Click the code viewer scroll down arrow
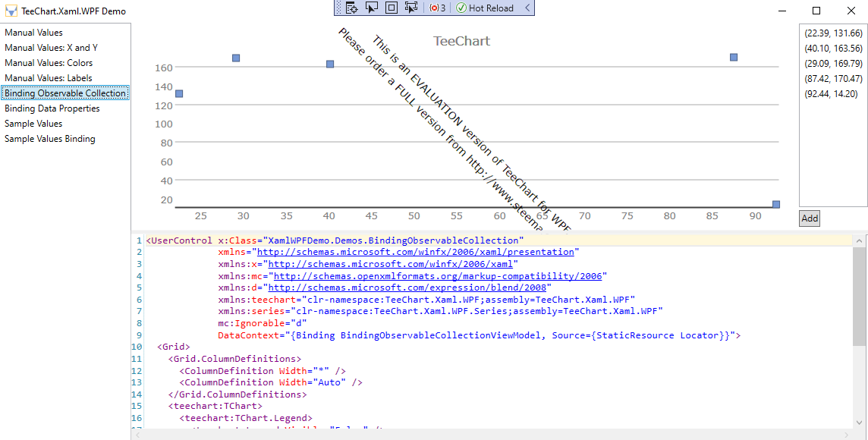The height and width of the screenshot is (440, 868). pyautogui.click(x=859, y=423)
